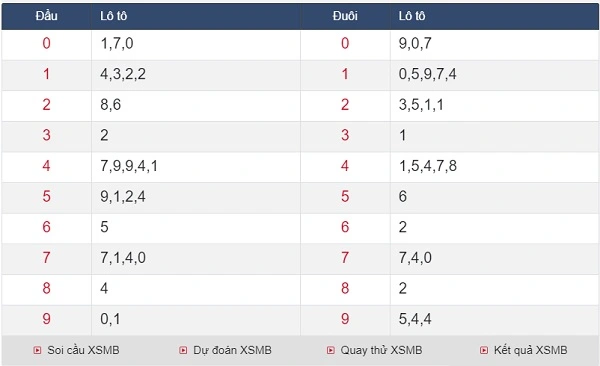Image resolution: width=600 pixels, height=366 pixels.
Task: Click the red Đầu number 9
Action: click(x=46, y=319)
